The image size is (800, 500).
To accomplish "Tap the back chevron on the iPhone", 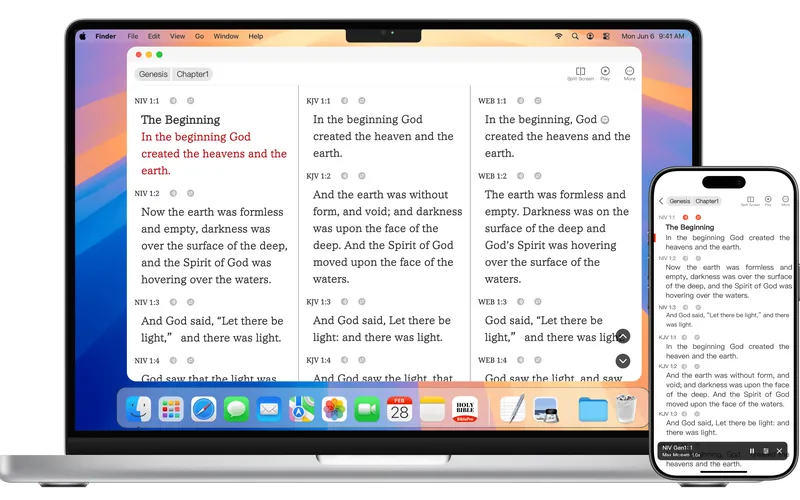I will tap(661, 201).
